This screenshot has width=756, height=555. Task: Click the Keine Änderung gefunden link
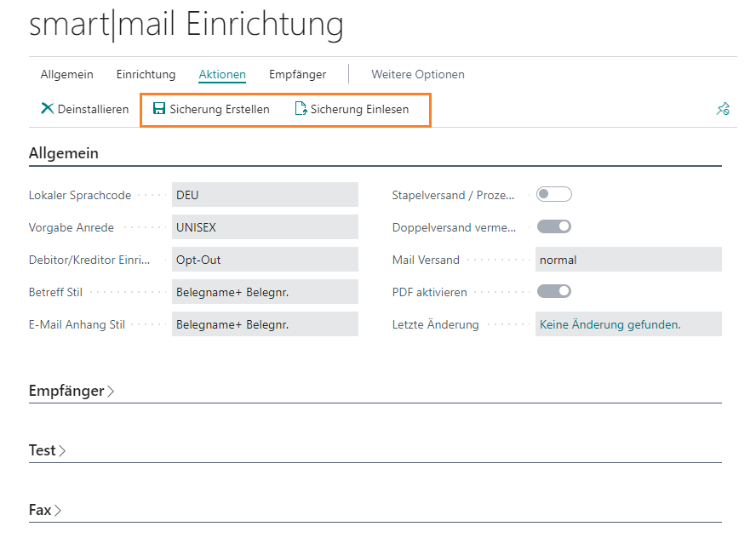click(610, 324)
